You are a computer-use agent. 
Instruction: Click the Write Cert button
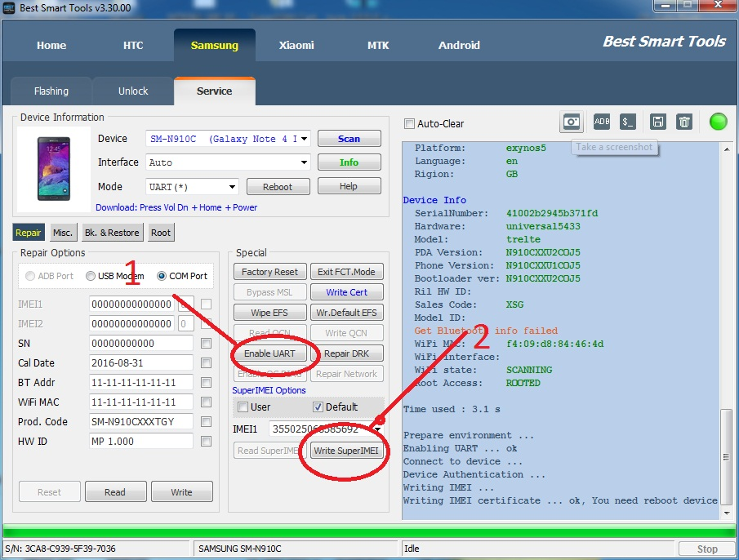click(346, 292)
